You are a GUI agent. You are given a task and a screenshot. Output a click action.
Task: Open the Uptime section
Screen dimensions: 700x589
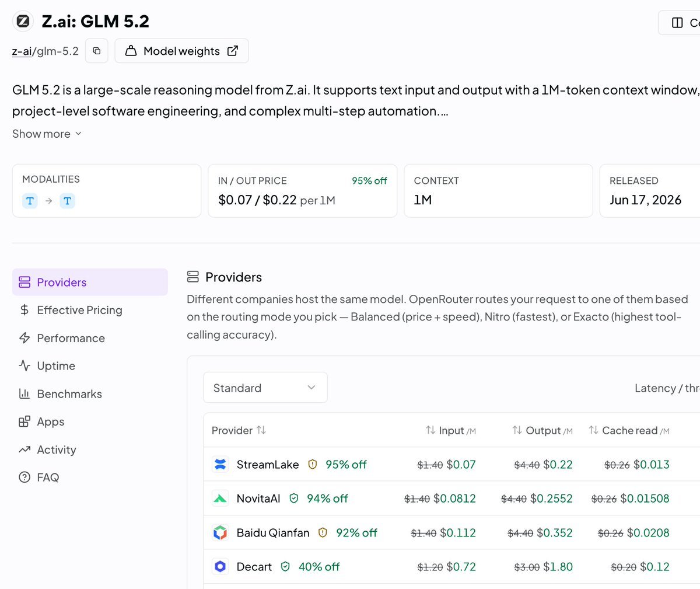[x=56, y=366]
